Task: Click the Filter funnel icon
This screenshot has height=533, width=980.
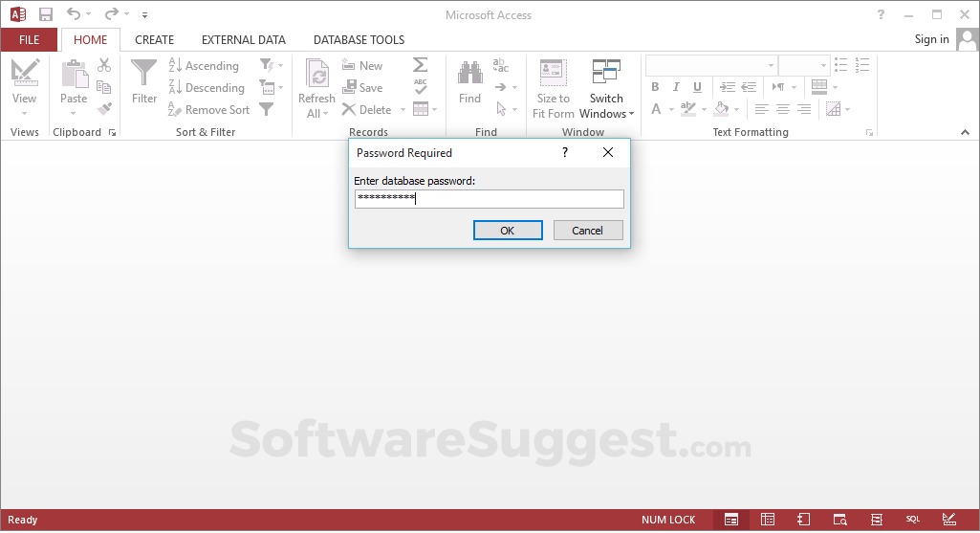Action: (143, 73)
